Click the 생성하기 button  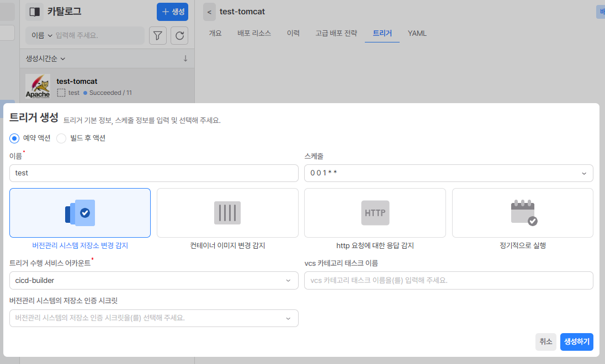pyautogui.click(x=576, y=341)
